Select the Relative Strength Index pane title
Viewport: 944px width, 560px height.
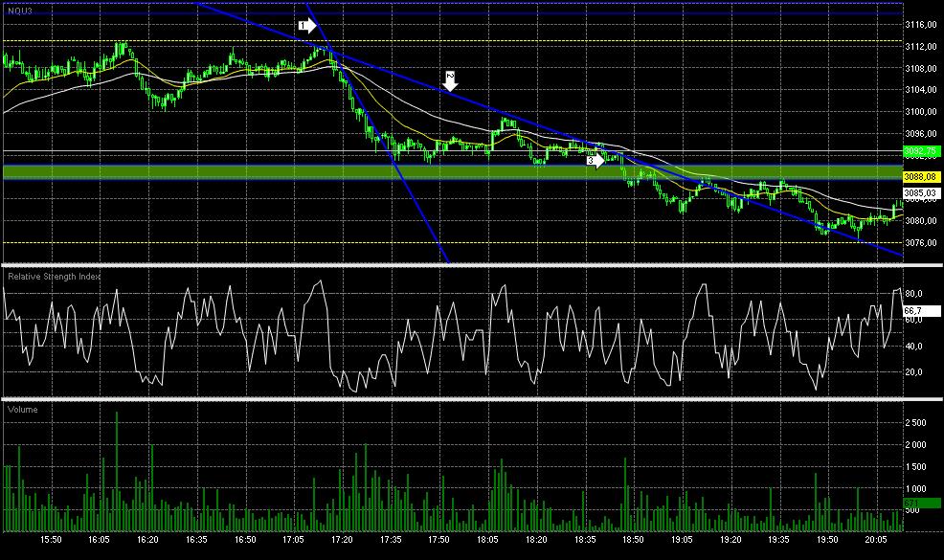pos(55,277)
